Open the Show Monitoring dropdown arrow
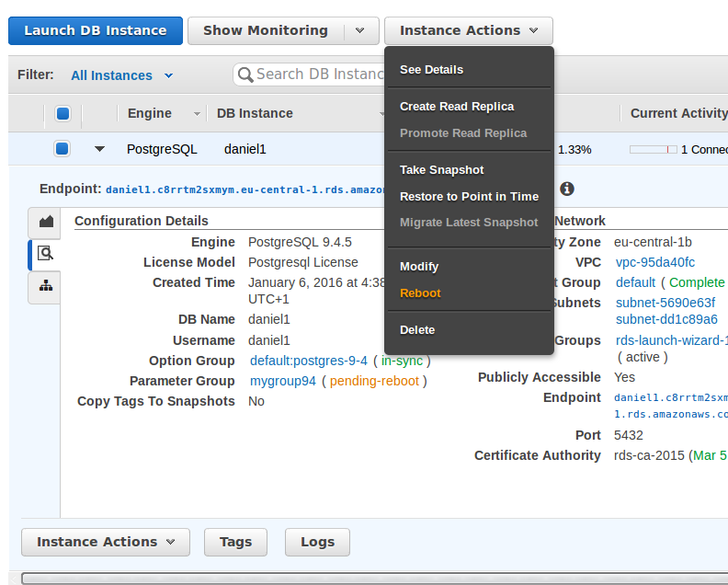Screen dimensions: 728x585 pos(359,30)
